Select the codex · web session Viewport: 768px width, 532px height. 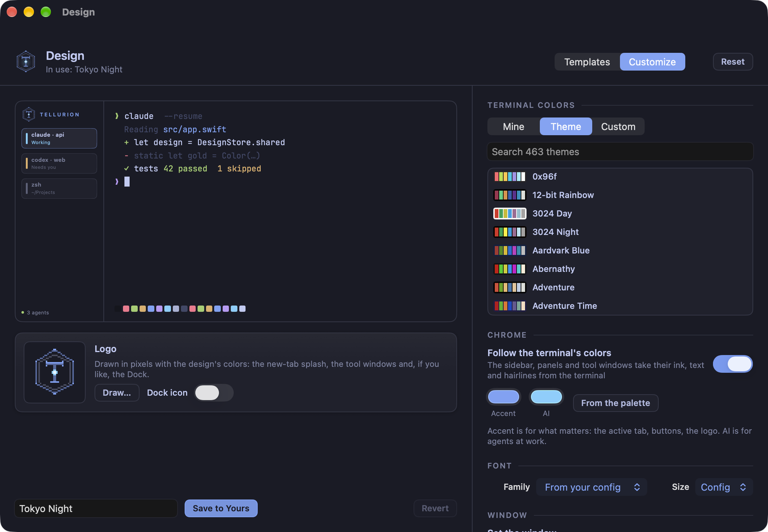tap(59, 163)
